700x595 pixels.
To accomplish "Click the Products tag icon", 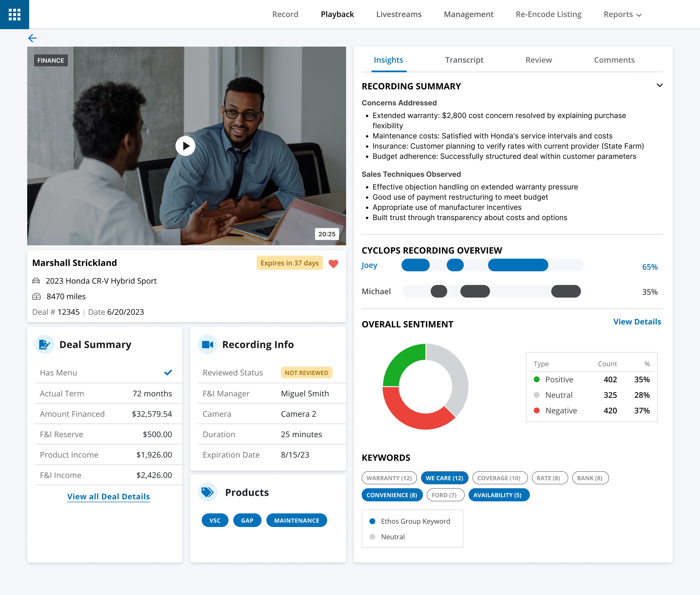I will click(x=207, y=492).
